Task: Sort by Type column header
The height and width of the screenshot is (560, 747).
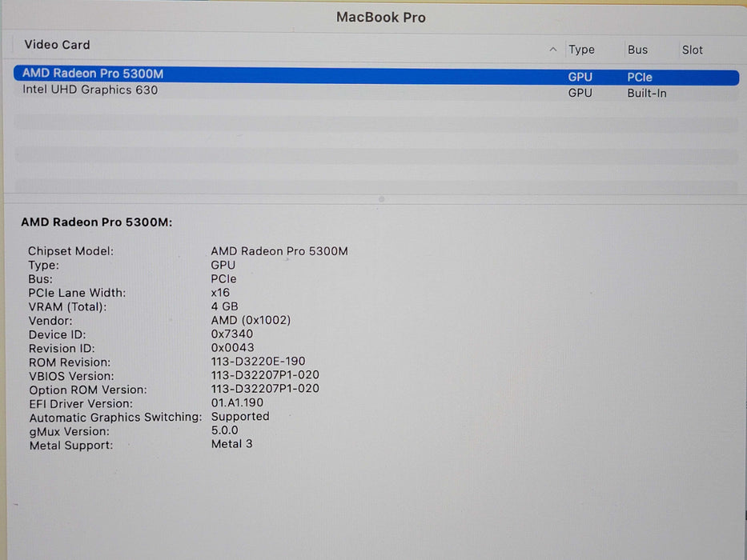Action: coord(581,50)
